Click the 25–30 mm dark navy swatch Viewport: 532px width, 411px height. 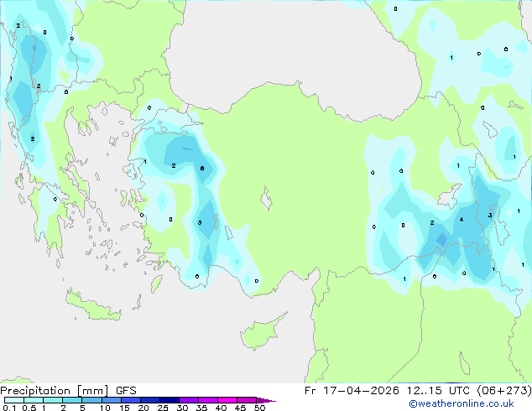[170, 400]
